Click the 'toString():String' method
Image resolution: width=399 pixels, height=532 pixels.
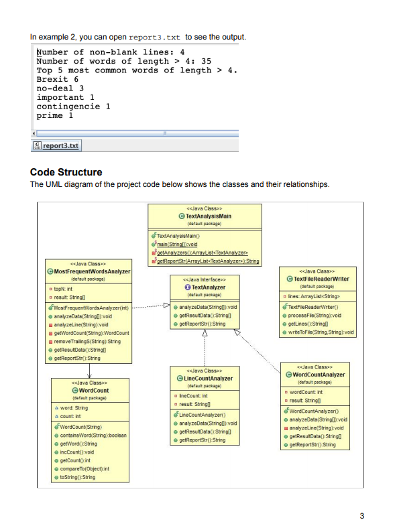[x=75, y=477]
